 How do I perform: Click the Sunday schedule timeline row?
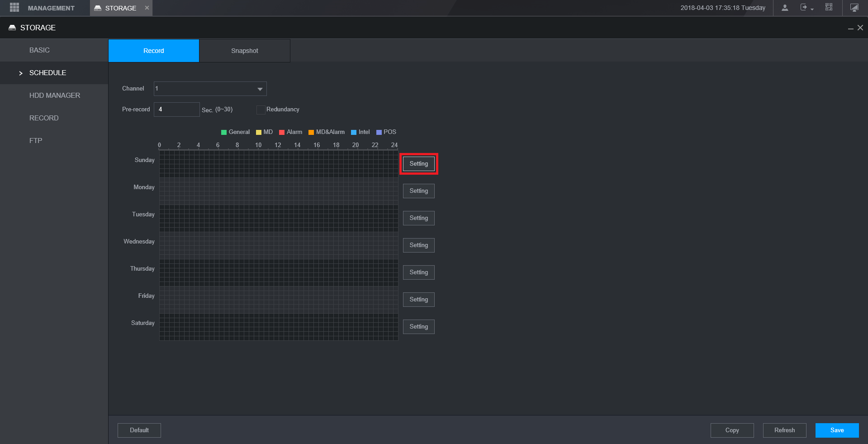279,164
